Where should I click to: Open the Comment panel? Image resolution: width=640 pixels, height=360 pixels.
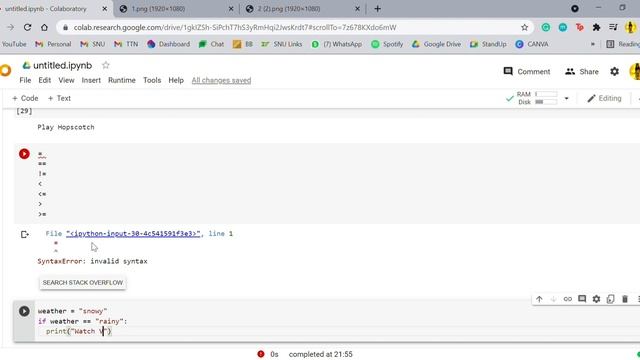[527, 71]
